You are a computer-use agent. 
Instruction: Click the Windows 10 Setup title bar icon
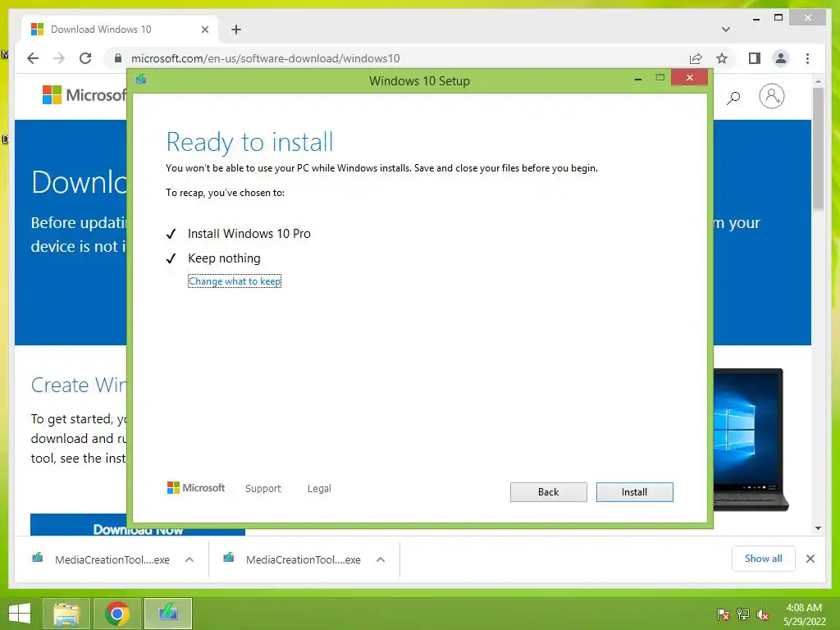(x=141, y=80)
